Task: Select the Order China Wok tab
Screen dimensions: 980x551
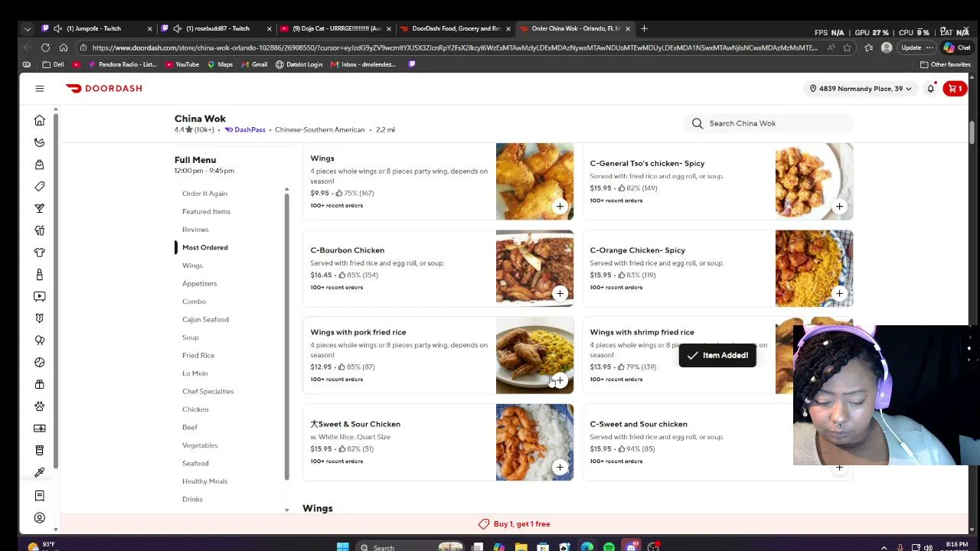Action: 574,29
